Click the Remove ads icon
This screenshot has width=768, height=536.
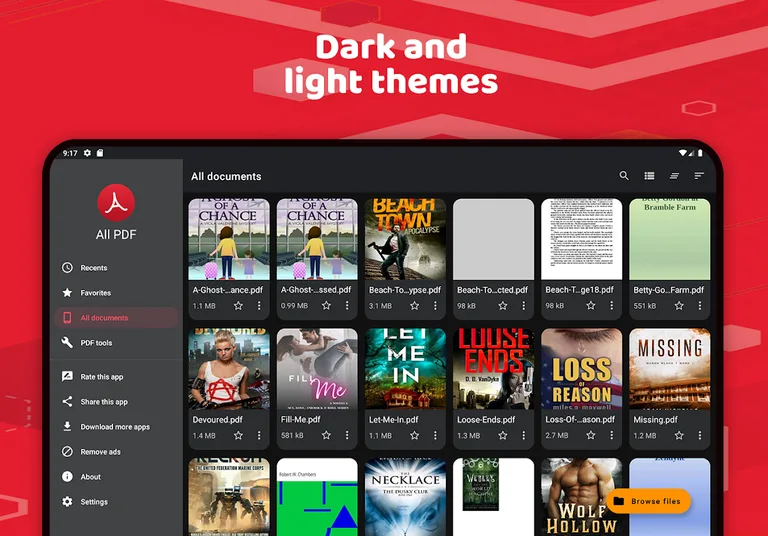pyautogui.click(x=67, y=451)
